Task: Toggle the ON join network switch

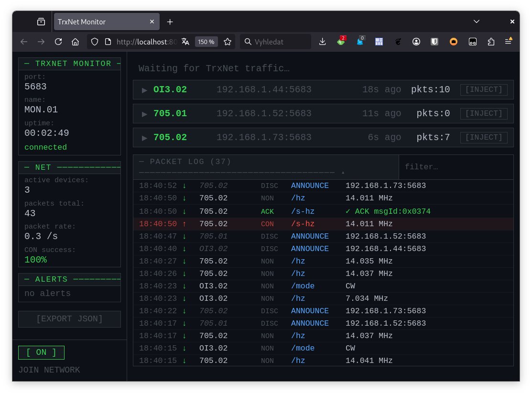Action: (41, 352)
